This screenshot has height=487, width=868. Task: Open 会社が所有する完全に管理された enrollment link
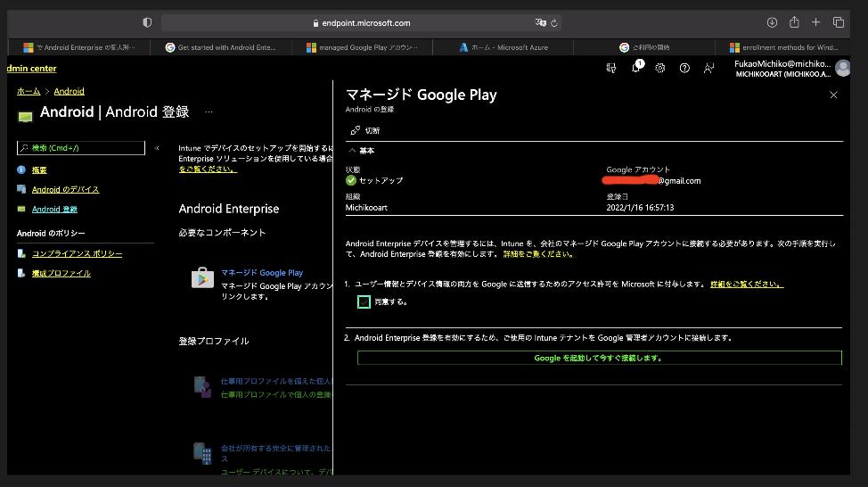(x=276, y=453)
